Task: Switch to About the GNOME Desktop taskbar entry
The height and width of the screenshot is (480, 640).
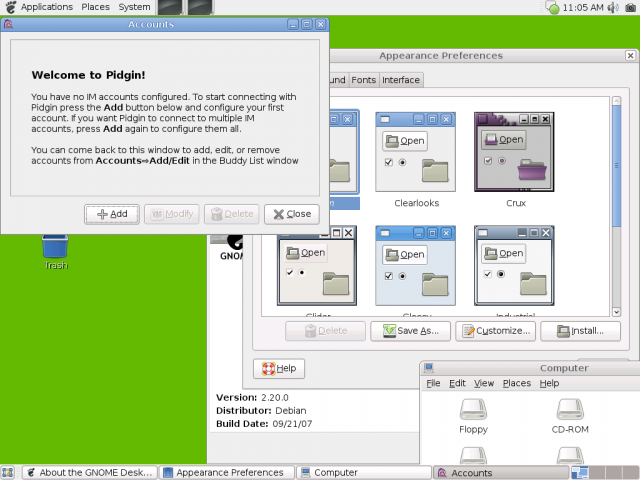Action: [89, 473]
